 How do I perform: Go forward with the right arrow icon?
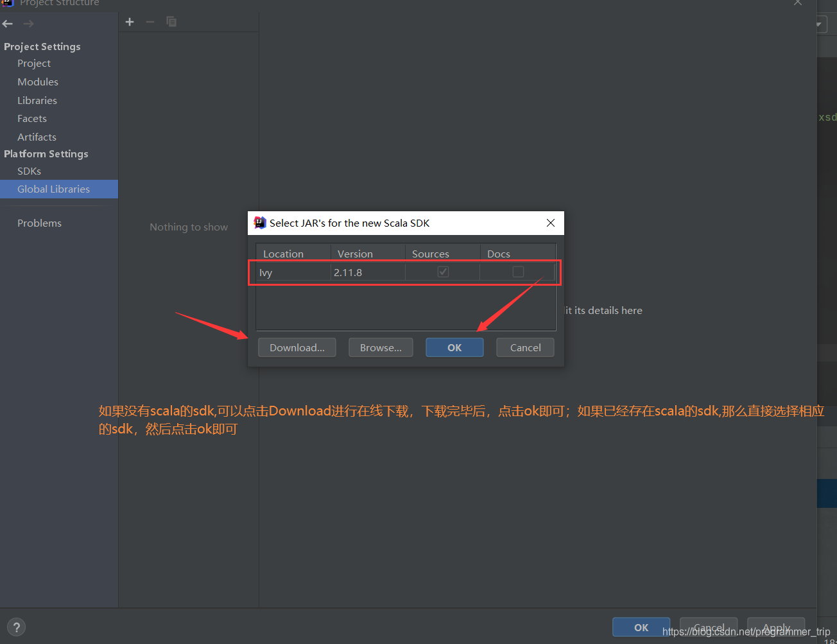click(28, 24)
